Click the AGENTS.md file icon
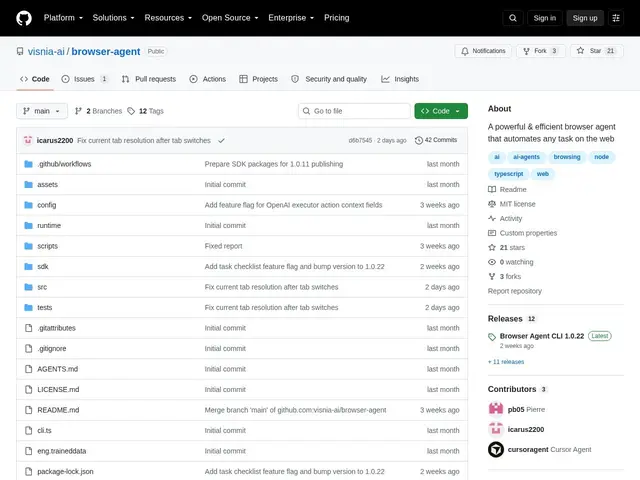640x480 pixels. click(28, 369)
